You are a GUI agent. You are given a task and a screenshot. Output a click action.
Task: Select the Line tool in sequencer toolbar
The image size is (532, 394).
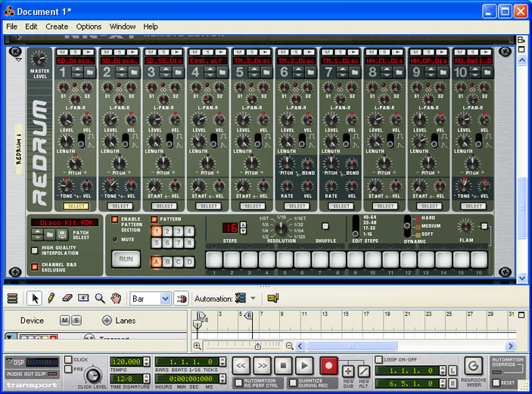[83, 299]
